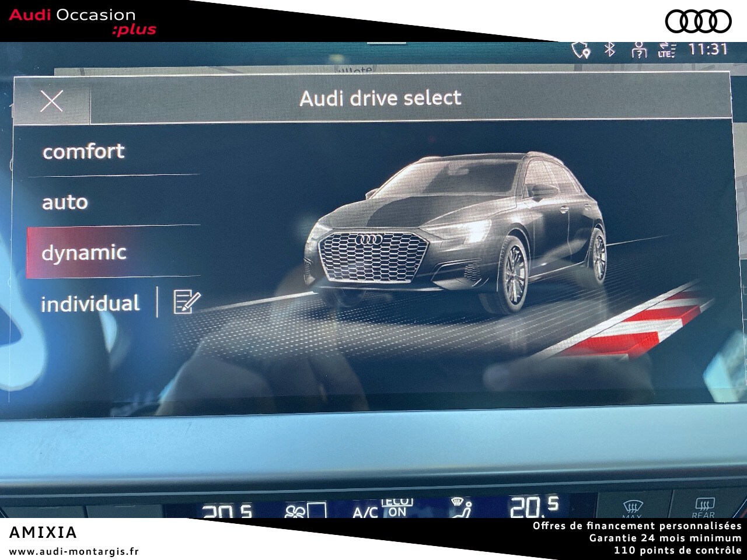Close the Audi drive select window
Image resolution: width=747 pixels, height=560 pixels.
(x=51, y=100)
